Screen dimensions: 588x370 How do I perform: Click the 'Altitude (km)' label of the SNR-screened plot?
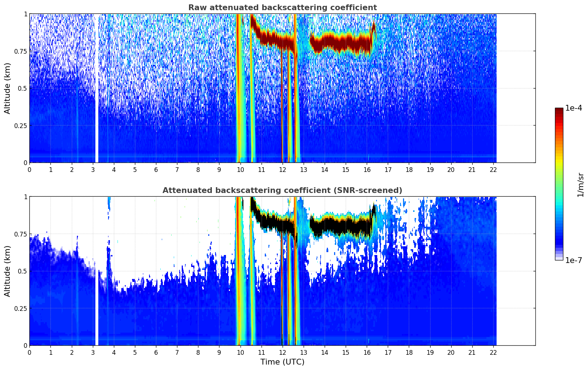[8, 271]
